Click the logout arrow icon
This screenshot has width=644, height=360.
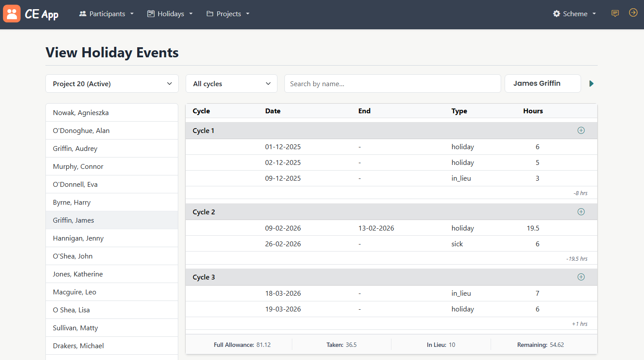tap(633, 13)
